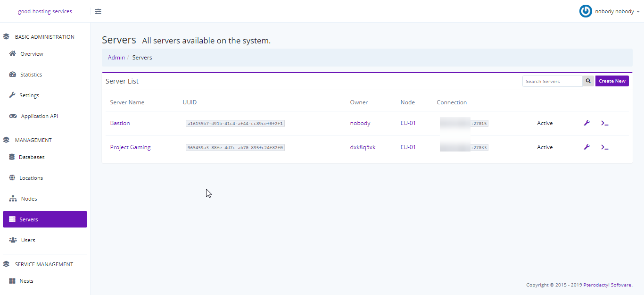Focus the Search Servers input field
Screen dimensions: 644x295
pyautogui.click(x=552, y=81)
